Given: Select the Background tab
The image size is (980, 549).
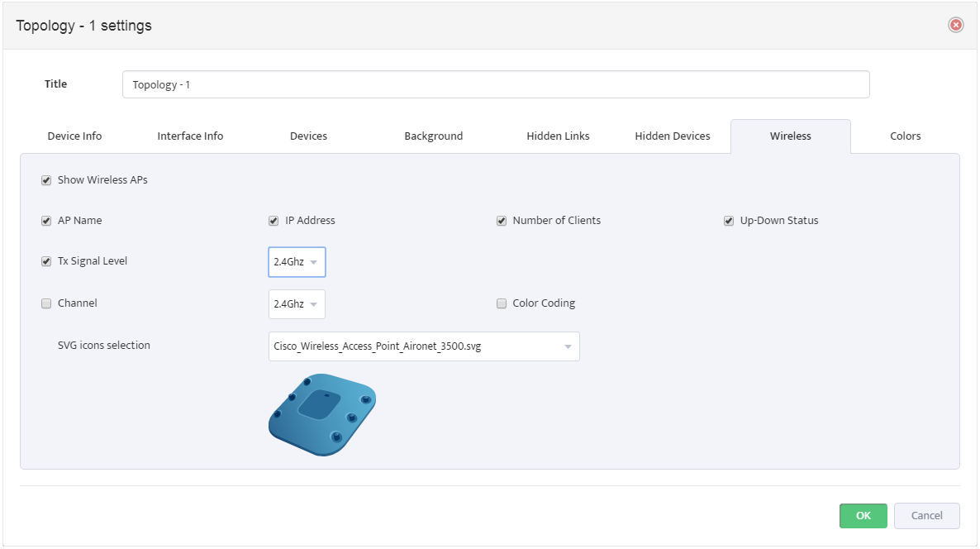Looking at the screenshot, I should [434, 136].
